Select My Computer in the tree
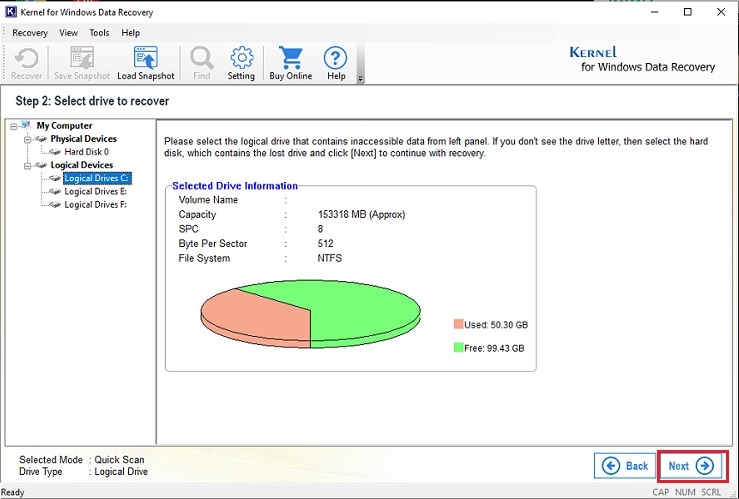Image resolution: width=739 pixels, height=499 pixels. pos(64,126)
